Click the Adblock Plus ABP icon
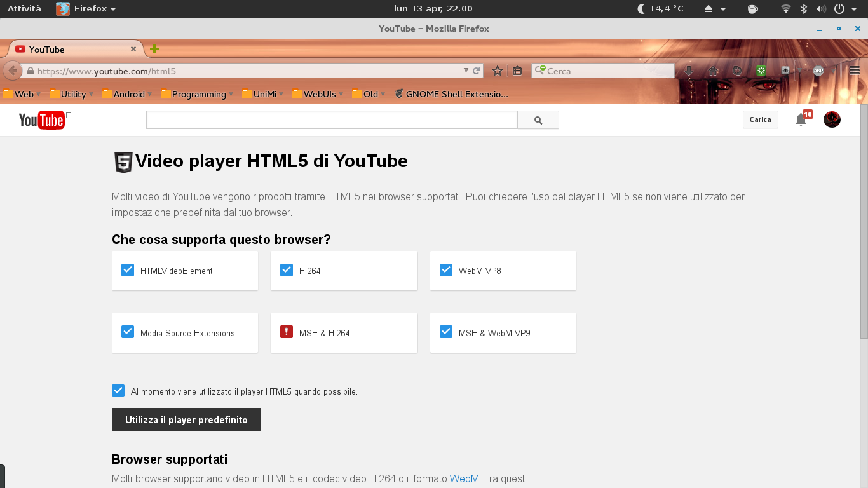The width and height of the screenshot is (868, 488). (818, 71)
